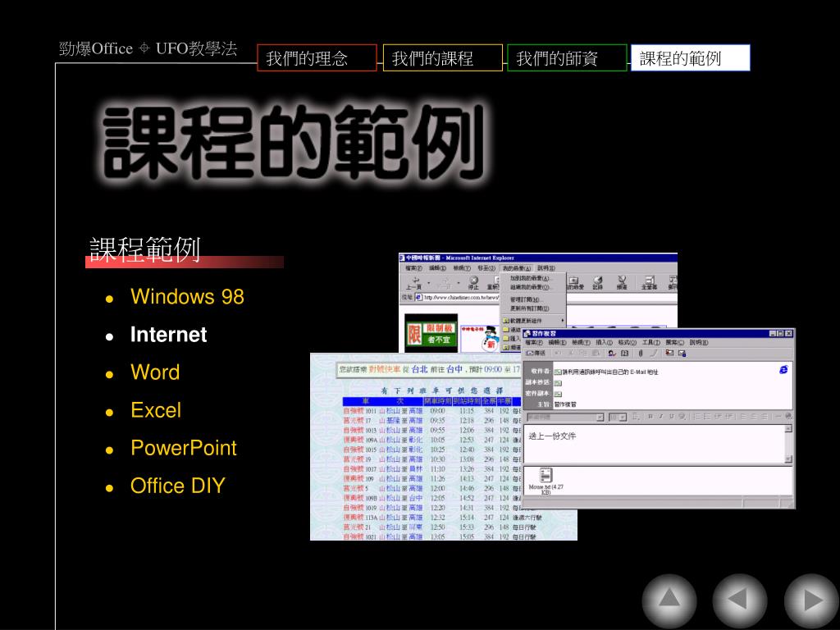
Task: Expand the 軟體更新元件 submenu folder
Action: click(x=533, y=321)
